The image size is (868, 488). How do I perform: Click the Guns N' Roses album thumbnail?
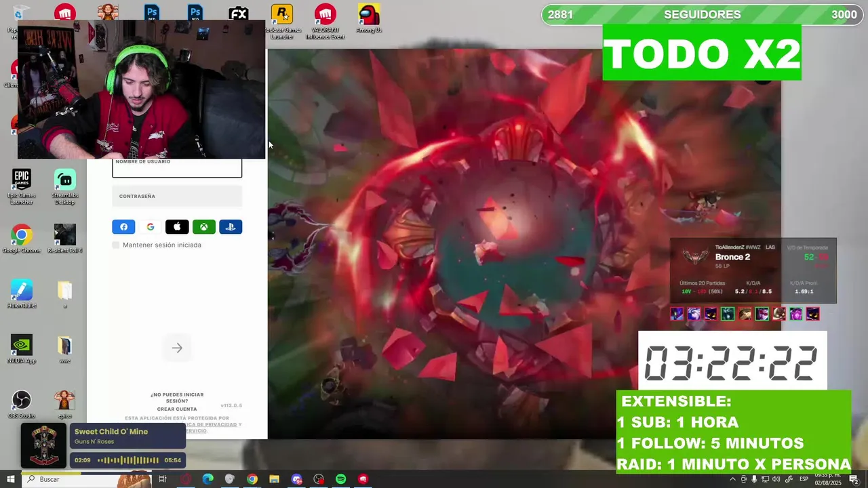point(44,445)
